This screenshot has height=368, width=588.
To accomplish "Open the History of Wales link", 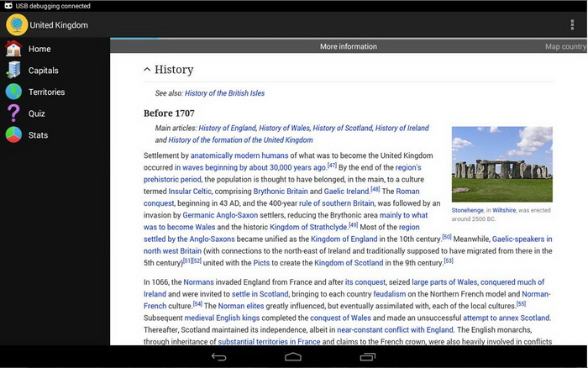I will pyautogui.click(x=285, y=128).
